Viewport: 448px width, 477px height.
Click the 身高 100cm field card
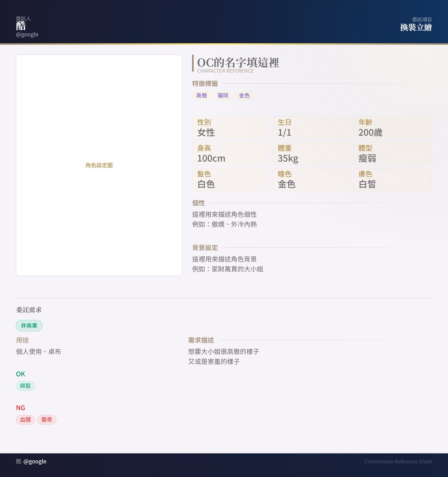pyautogui.click(x=231, y=153)
